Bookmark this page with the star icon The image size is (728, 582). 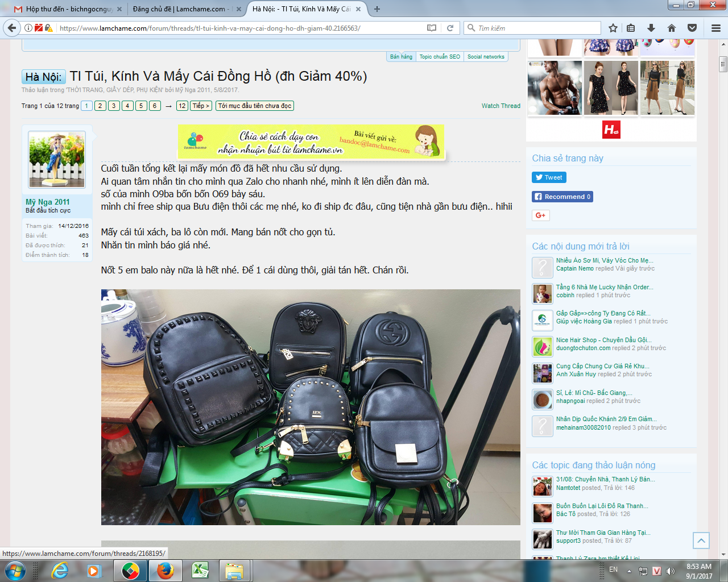(x=613, y=28)
